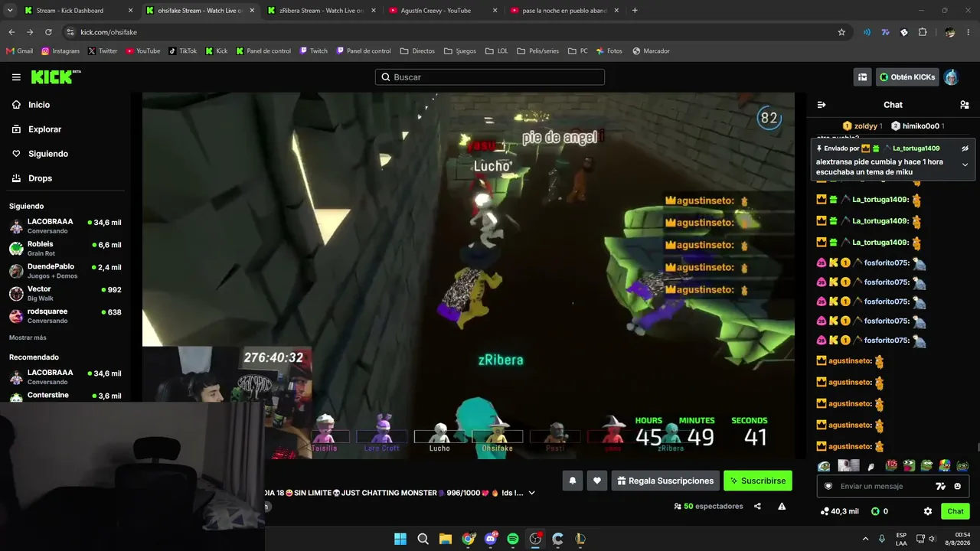Open Spotify from the taskbar

pyautogui.click(x=513, y=539)
